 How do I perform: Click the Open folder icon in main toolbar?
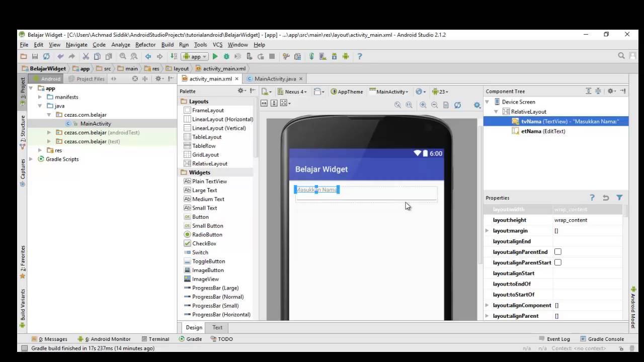[24, 56]
